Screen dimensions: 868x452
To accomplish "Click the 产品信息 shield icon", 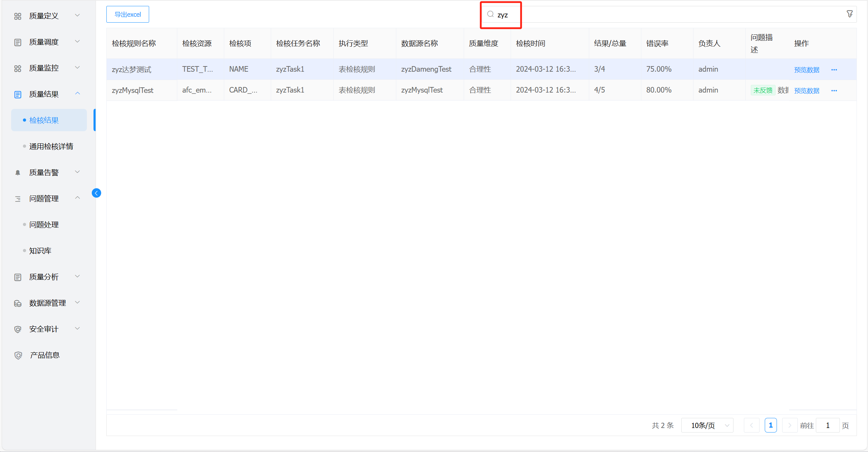I will point(18,355).
